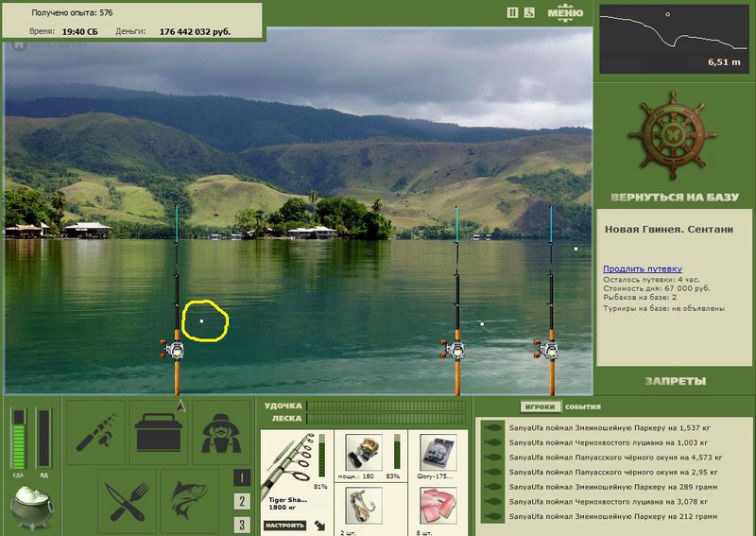Click the reel wear bar showing 83%
Screen dimensions: 756x536
[x=397, y=452]
